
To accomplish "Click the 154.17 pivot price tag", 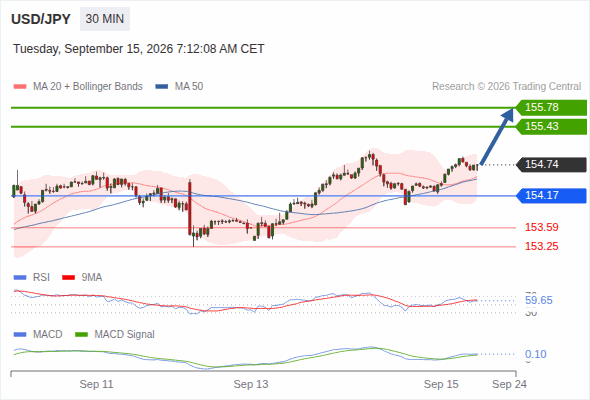I will pyautogui.click(x=551, y=195).
